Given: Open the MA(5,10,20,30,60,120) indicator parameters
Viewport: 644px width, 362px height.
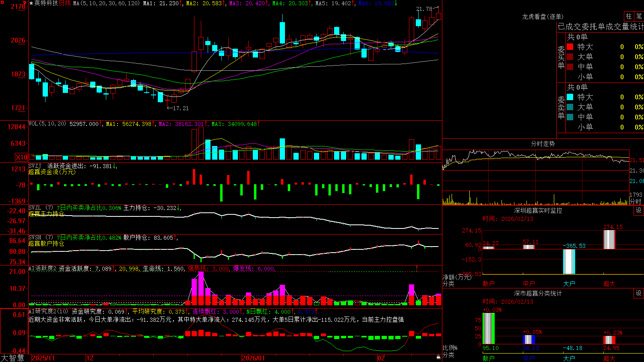Looking at the screenshot, I should point(106,3).
